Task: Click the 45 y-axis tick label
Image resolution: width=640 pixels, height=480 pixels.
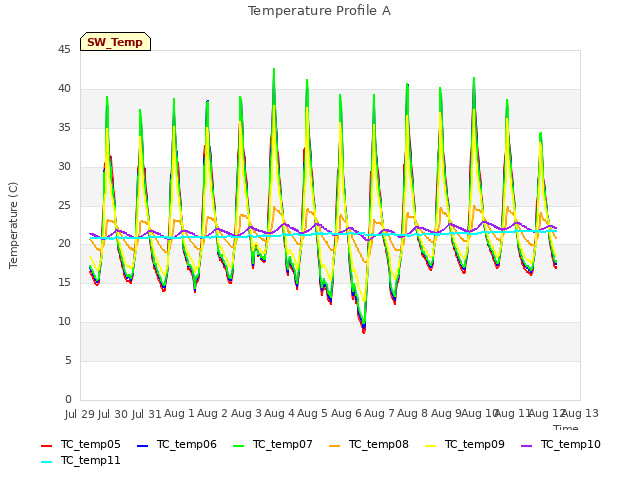Action: click(64, 50)
